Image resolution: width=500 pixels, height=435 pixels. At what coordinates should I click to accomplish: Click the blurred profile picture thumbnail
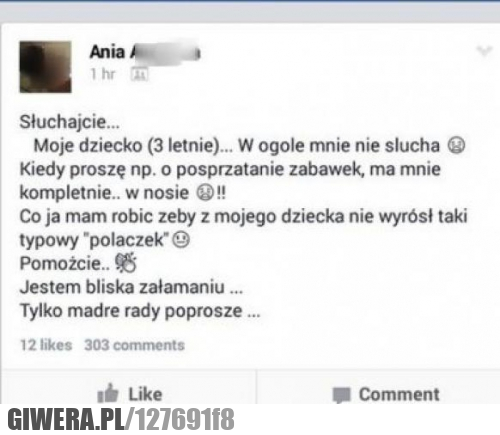[45, 67]
